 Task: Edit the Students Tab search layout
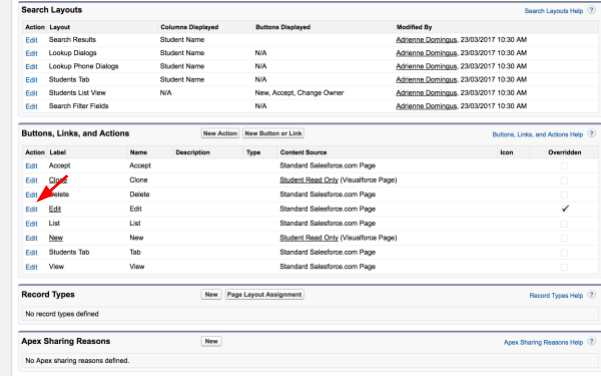31,80
